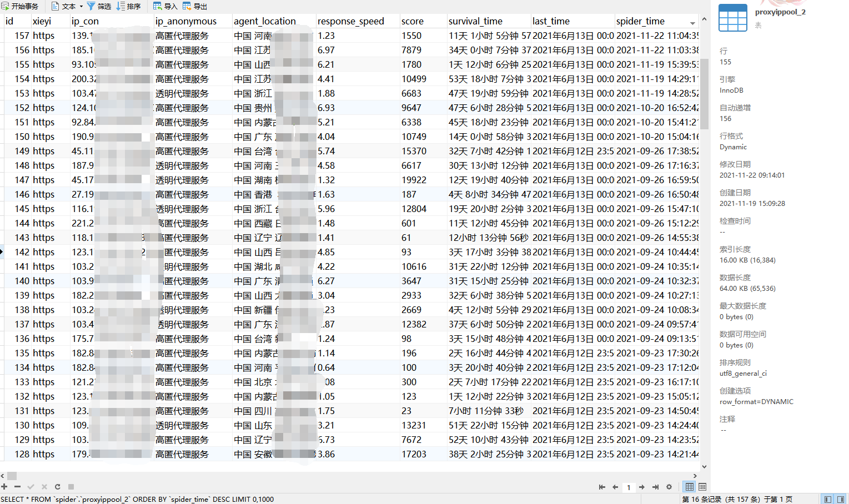
Task: Select spider_time cell in row 152
Action: 657,108
